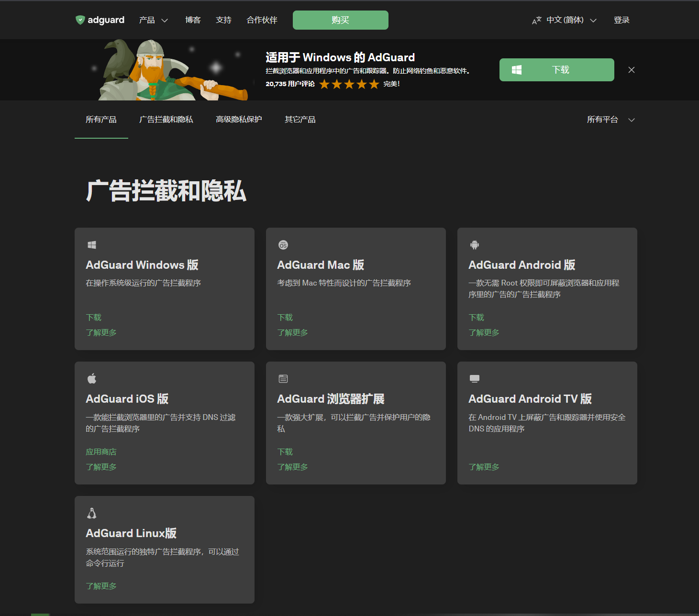Viewport: 699px width, 616px height.
Task: Click the browser window icon on the extension card
Action: [x=283, y=379]
